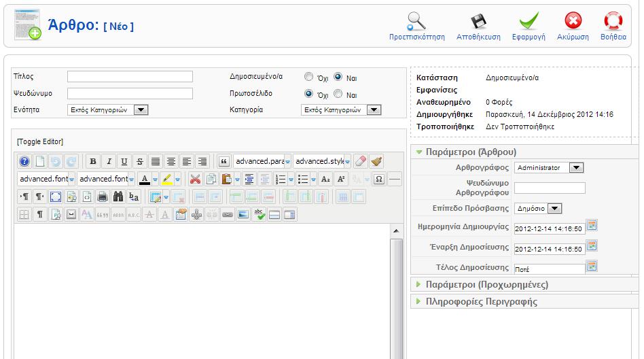
Task: Toggle underline formatting
Action: (124, 161)
